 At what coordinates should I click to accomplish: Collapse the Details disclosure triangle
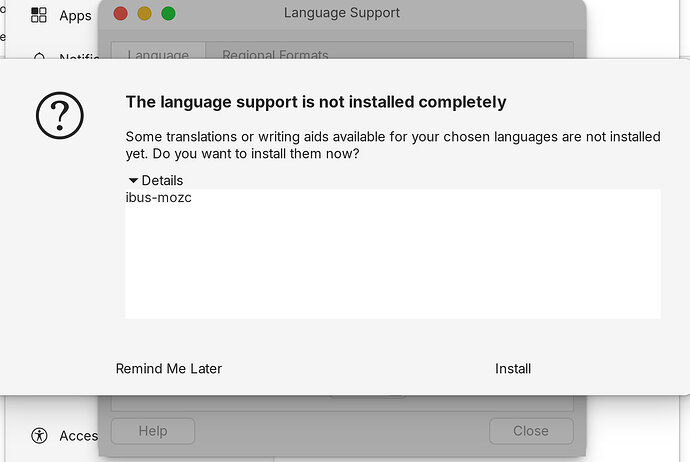click(133, 181)
